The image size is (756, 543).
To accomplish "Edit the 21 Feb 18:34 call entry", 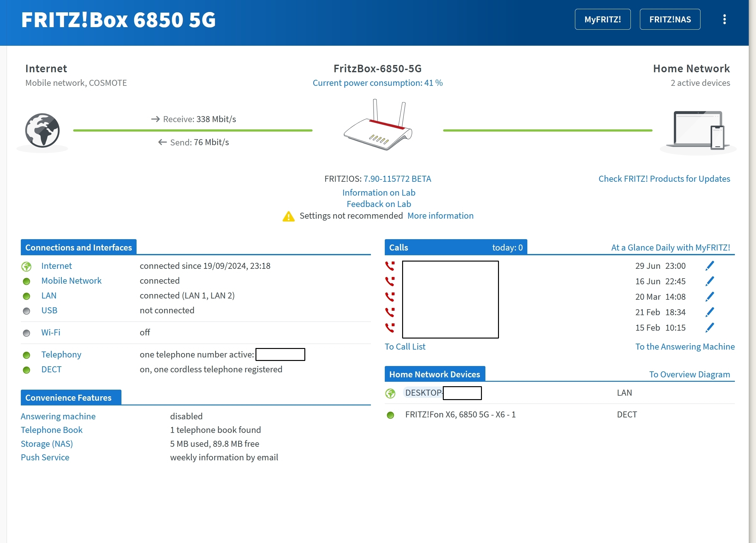I will 710,312.
